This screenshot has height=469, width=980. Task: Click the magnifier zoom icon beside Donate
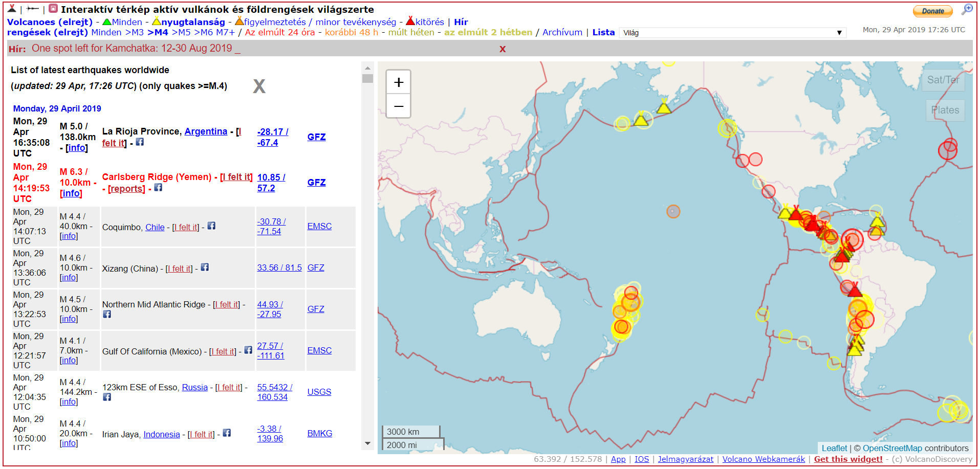click(967, 9)
